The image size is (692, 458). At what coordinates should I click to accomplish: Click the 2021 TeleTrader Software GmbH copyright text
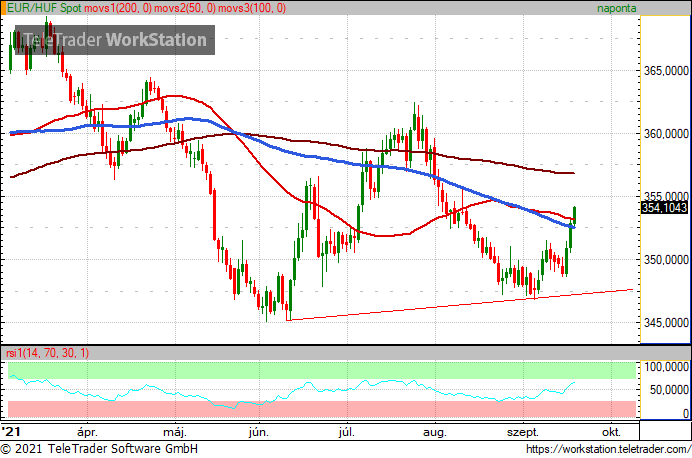point(99,449)
